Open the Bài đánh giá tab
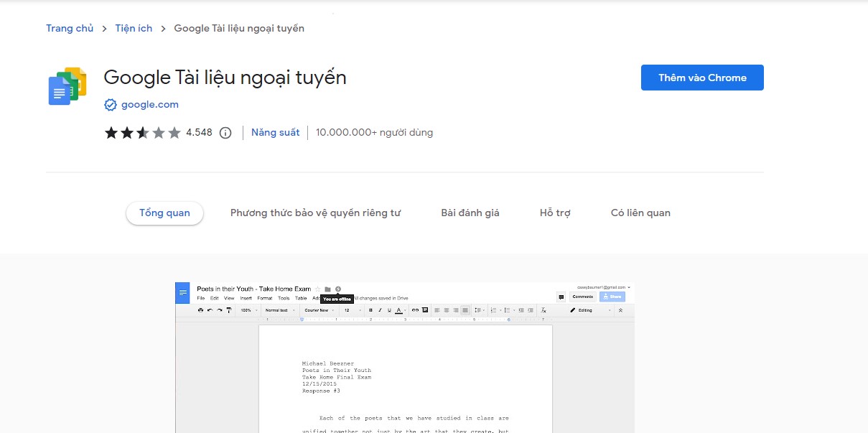Screen dimensions: 868x433 coord(470,213)
